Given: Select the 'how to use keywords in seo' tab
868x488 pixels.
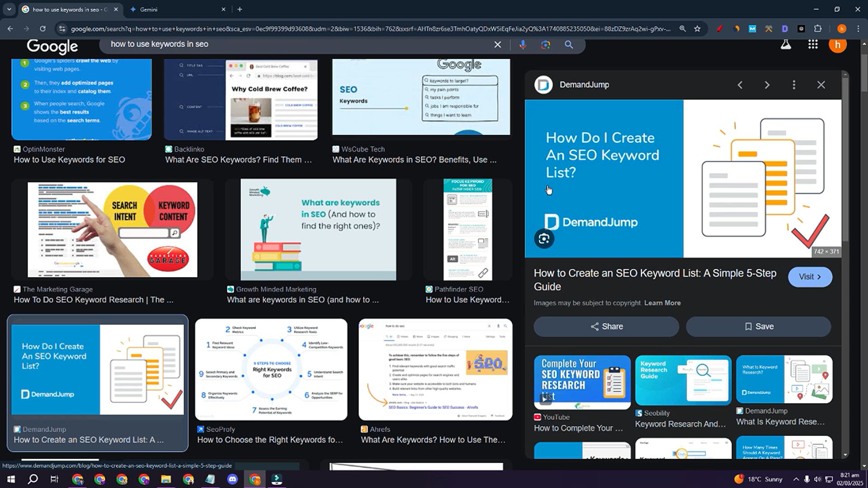Looking at the screenshot, I should 70,9.
